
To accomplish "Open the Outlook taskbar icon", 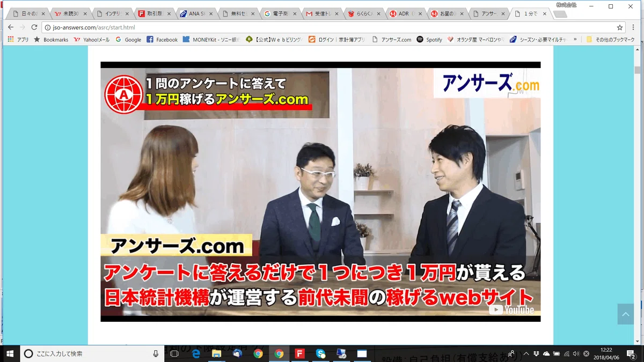I will coord(237,353).
